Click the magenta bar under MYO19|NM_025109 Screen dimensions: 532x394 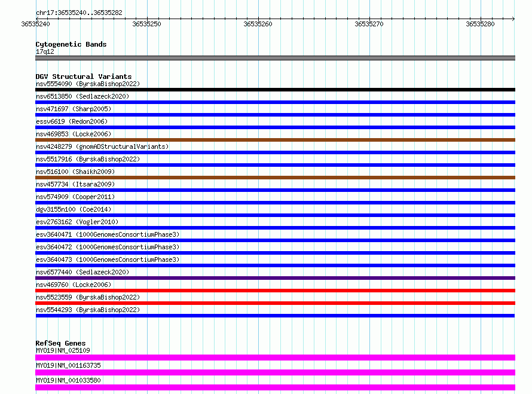(275, 358)
